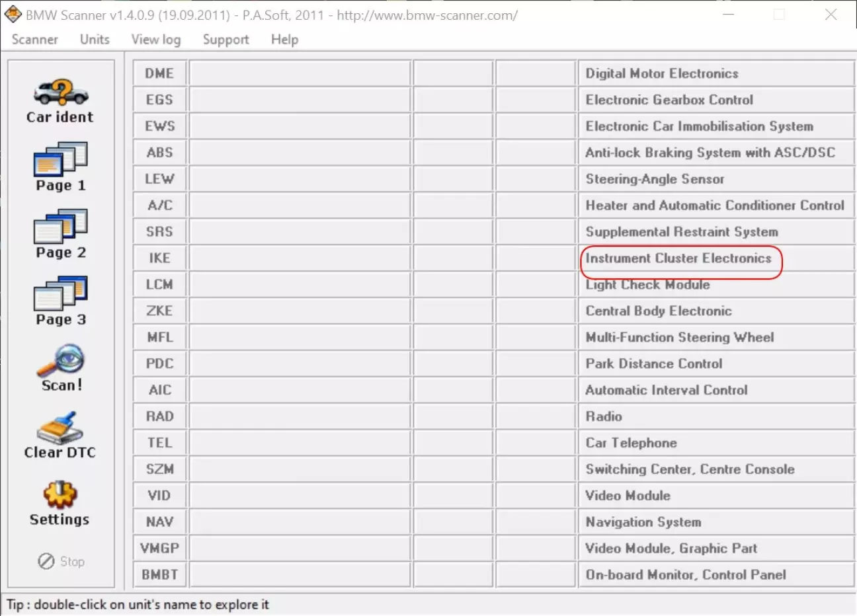
Task: Open Settings gear icon
Action: tap(60, 495)
